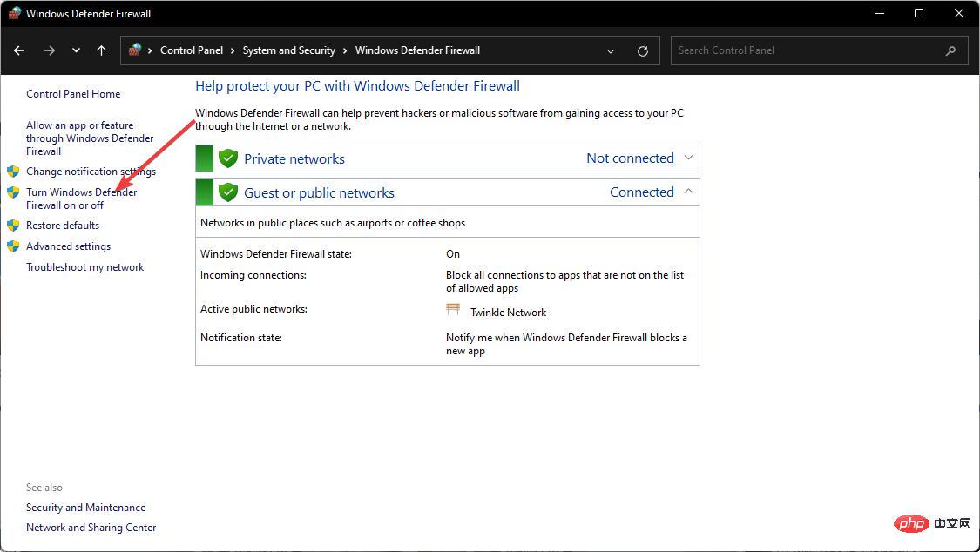Click the Refresh button in address bar
The height and width of the screenshot is (552, 980).
click(643, 50)
